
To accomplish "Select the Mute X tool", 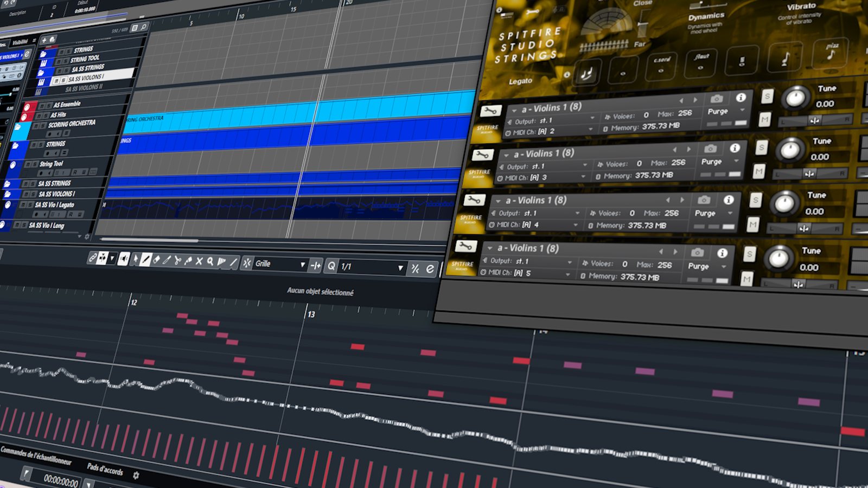I will click(x=199, y=261).
